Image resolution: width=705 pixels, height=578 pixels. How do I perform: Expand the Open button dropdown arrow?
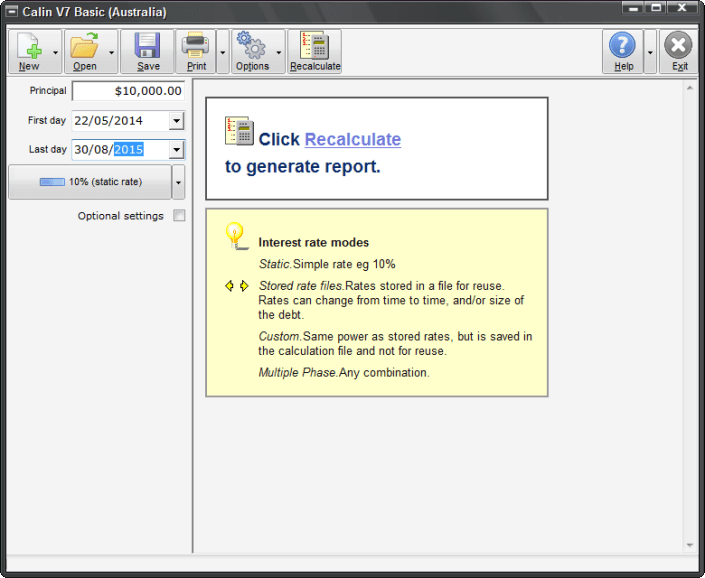pyautogui.click(x=111, y=53)
